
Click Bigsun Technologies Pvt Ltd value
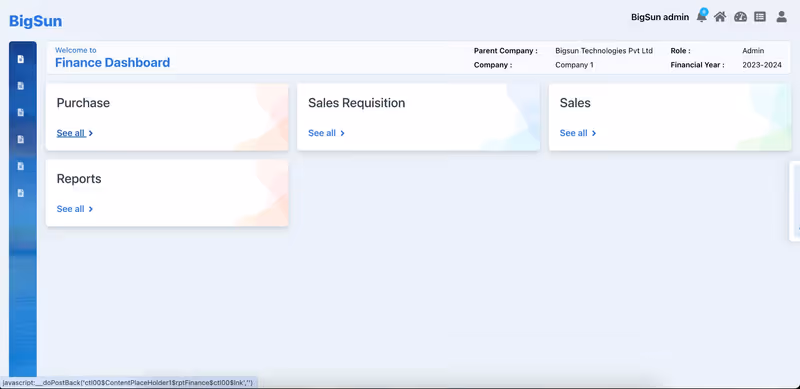[604, 51]
